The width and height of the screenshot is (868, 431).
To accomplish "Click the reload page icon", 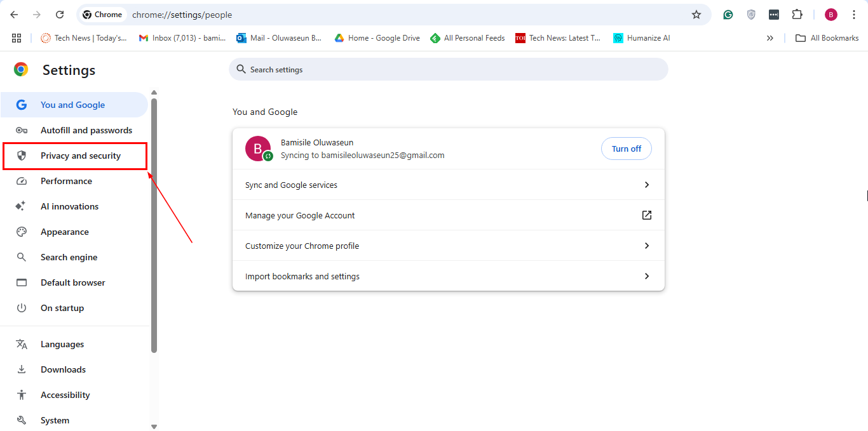I will [60, 15].
